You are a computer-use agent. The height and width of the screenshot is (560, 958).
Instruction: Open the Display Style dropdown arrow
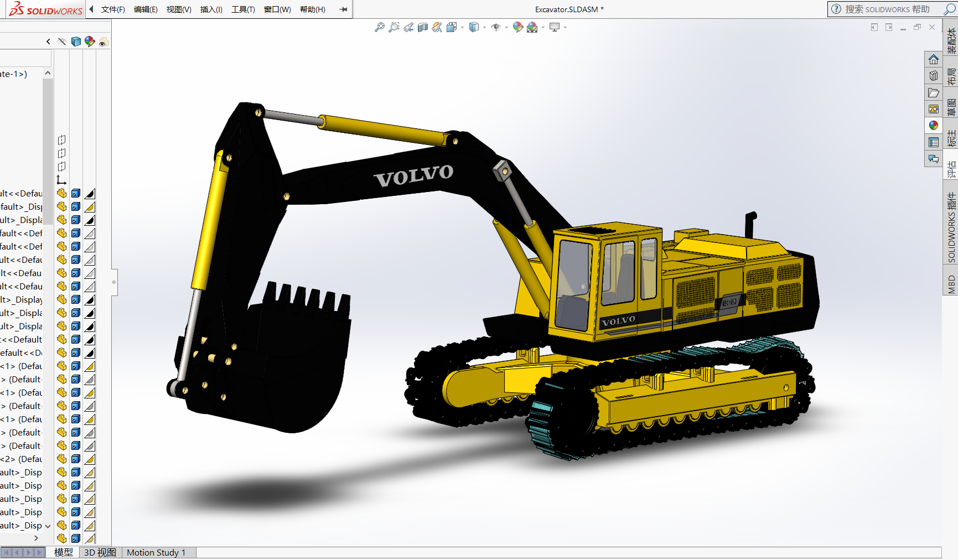tap(484, 27)
